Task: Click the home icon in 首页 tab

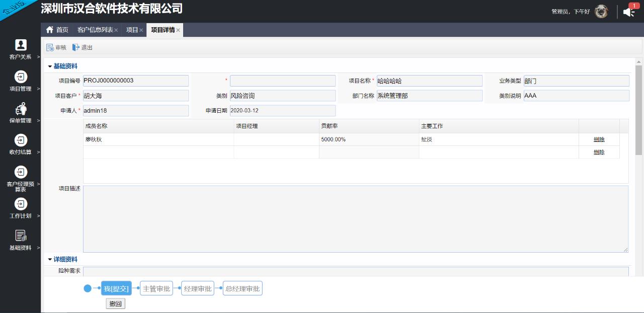Action: pos(49,30)
